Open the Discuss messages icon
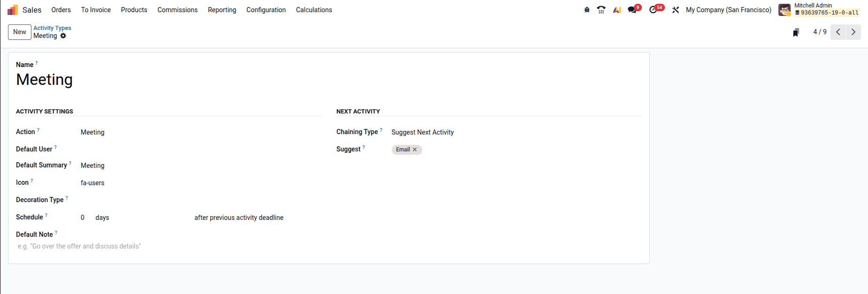This screenshot has height=294, width=868. (x=631, y=9)
